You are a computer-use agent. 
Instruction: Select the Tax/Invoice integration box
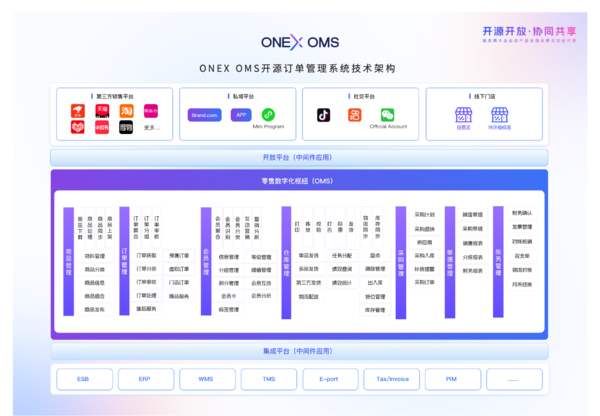click(391, 379)
